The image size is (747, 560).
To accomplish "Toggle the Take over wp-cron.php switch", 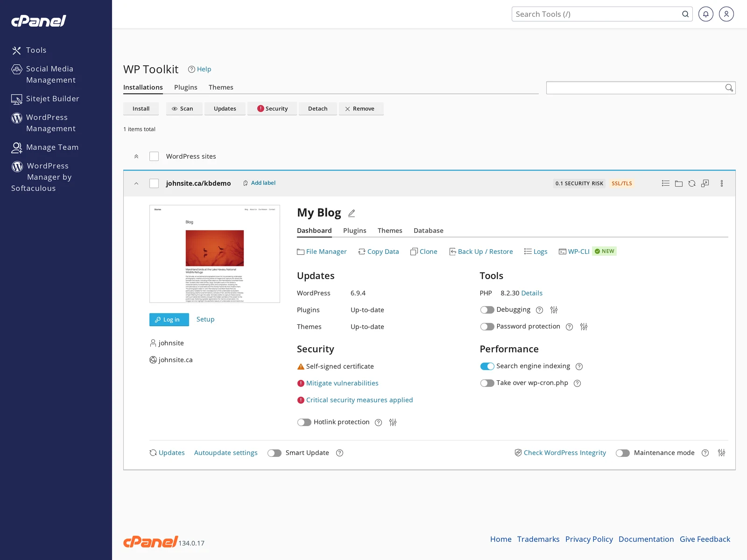I will coord(487,383).
